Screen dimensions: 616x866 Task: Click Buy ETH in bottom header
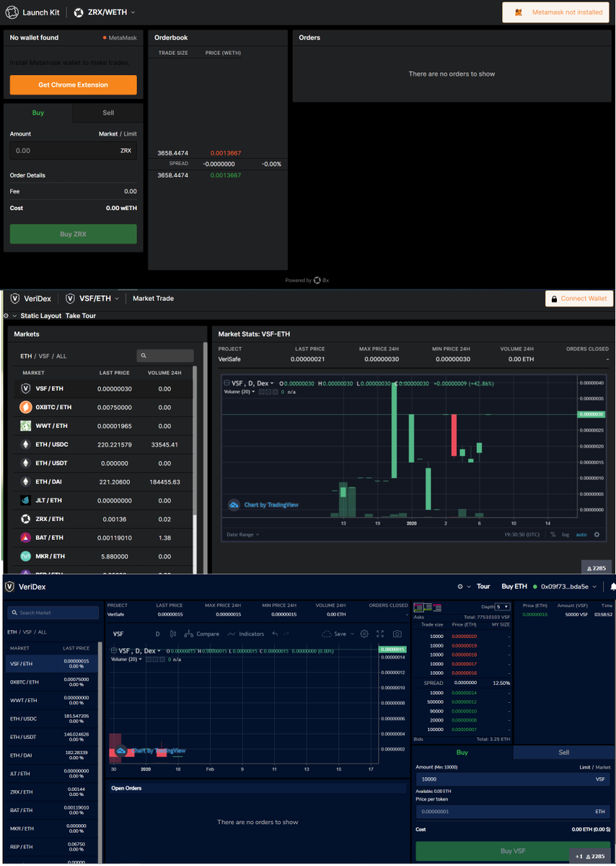tap(514, 587)
